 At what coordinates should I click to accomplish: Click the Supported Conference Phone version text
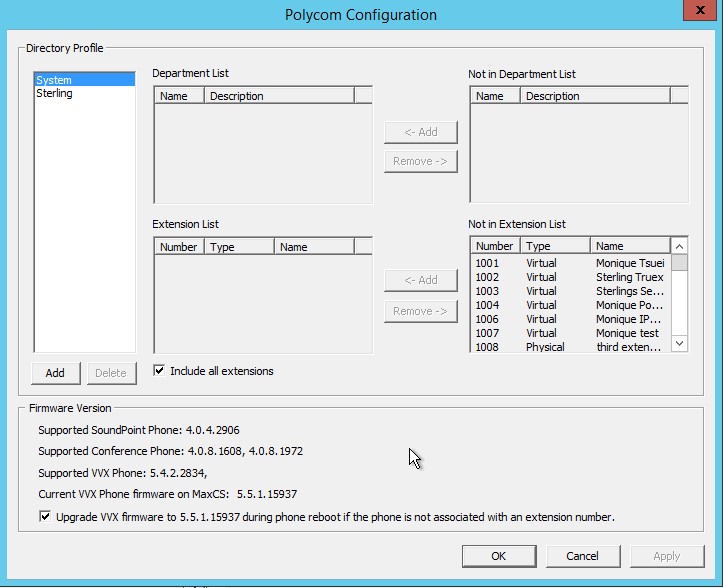click(x=171, y=451)
